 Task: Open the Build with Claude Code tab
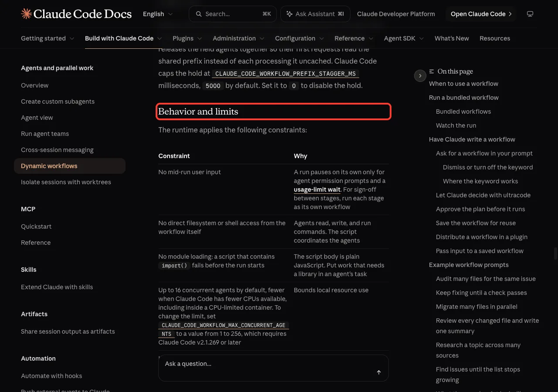pos(123,38)
